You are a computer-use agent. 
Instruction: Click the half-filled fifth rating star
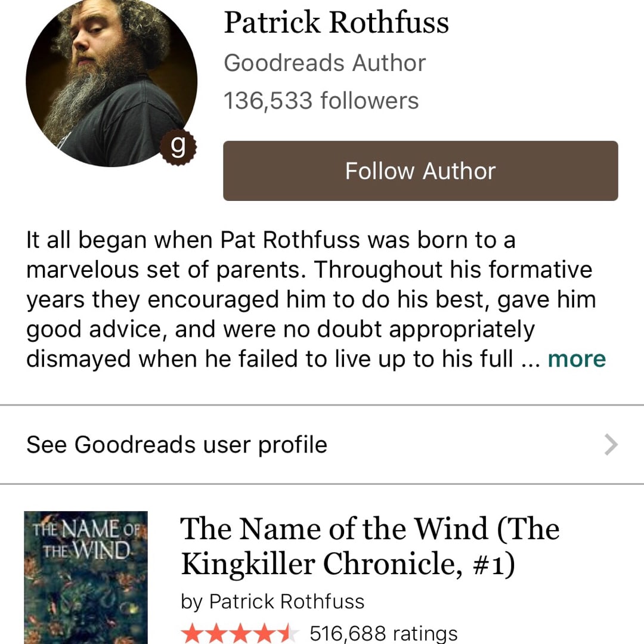[x=287, y=633]
